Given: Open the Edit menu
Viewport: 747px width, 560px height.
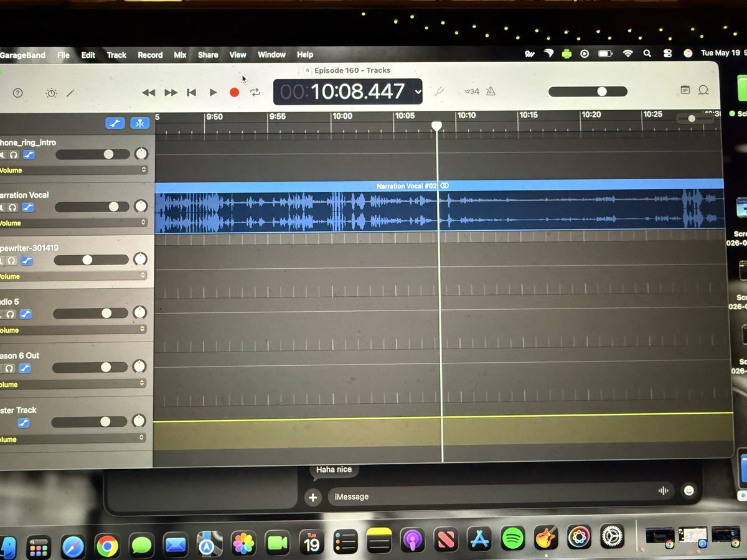Looking at the screenshot, I should pos(88,55).
